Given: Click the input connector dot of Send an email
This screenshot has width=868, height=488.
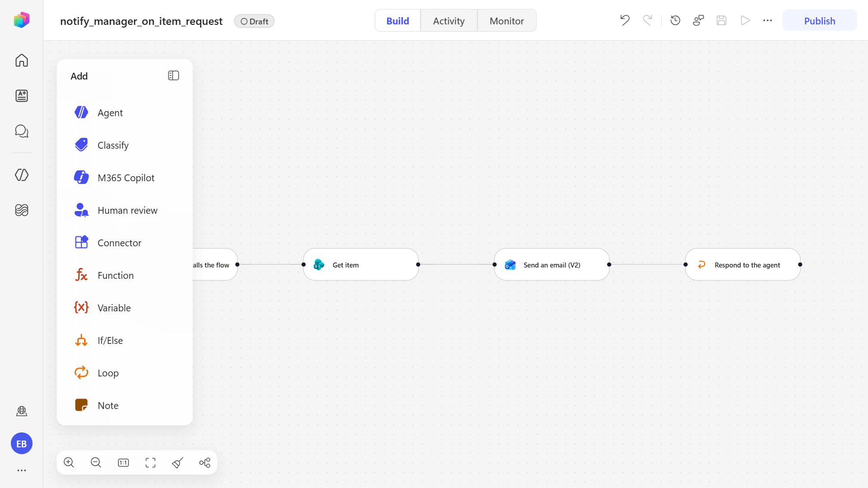Looking at the screenshot, I should point(495,265).
